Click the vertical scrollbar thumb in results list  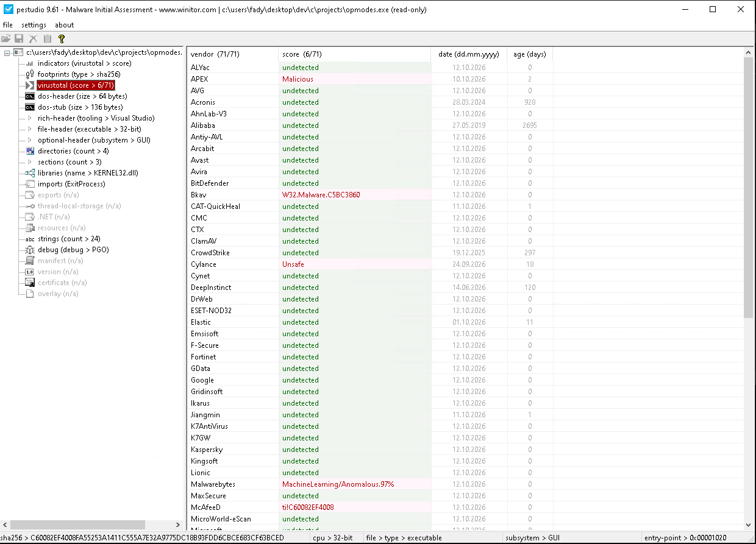(x=749, y=187)
